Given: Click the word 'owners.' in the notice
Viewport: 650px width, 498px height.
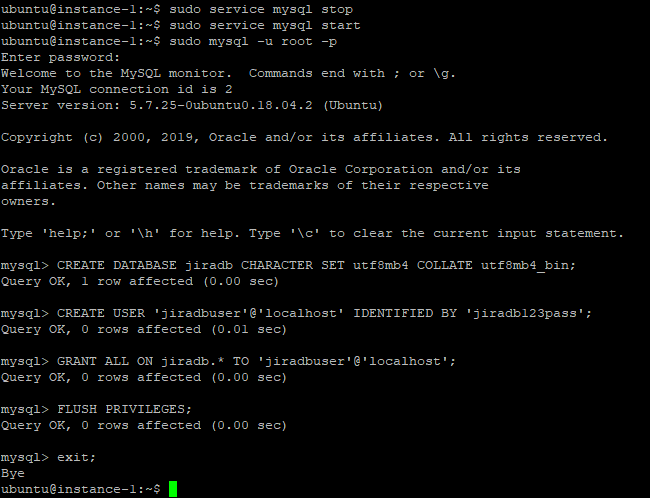Looking at the screenshot, I should pos(28,202).
